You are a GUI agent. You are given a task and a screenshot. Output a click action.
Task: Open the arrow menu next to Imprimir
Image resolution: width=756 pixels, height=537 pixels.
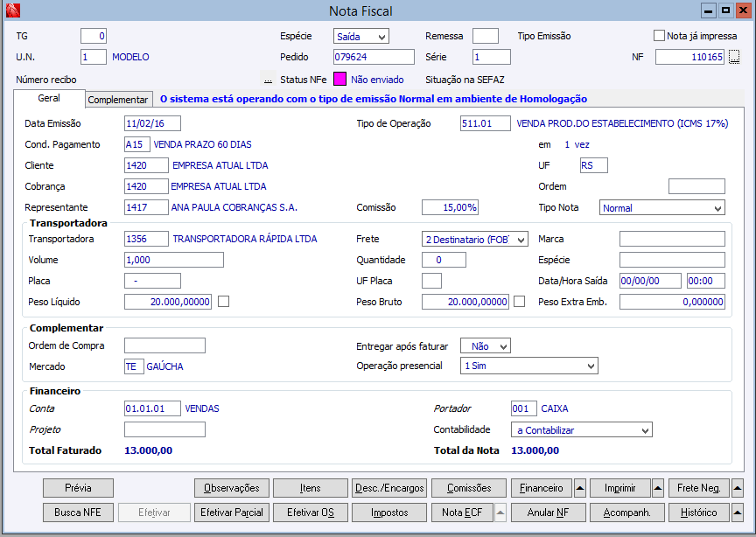click(658, 488)
